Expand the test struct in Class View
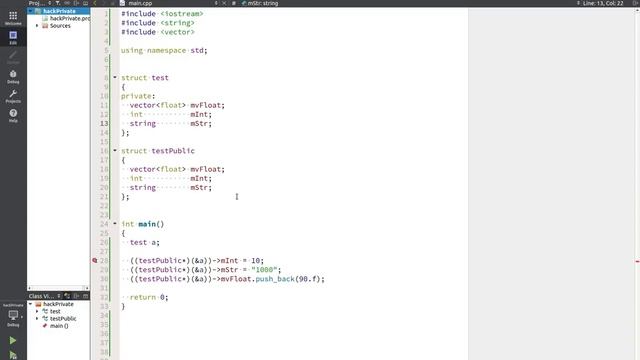This screenshot has width=640, height=360. click(x=37, y=311)
